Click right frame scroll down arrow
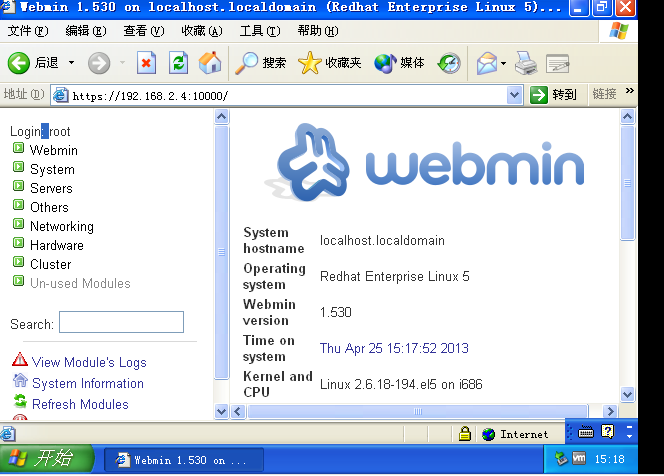664x476 pixels. (627, 394)
